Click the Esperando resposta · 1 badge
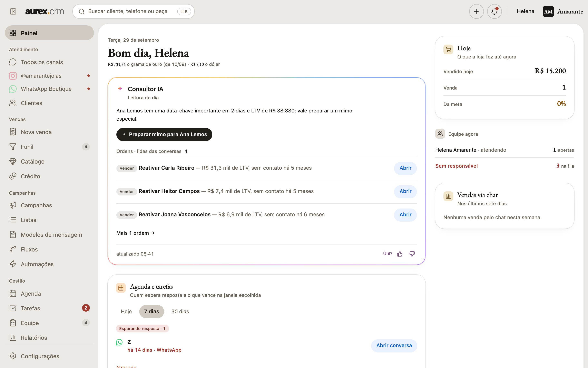The height and width of the screenshot is (368, 588). pyautogui.click(x=142, y=329)
